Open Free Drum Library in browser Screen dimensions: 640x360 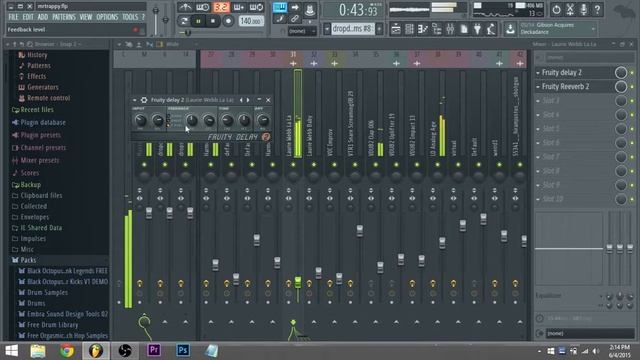(52, 325)
